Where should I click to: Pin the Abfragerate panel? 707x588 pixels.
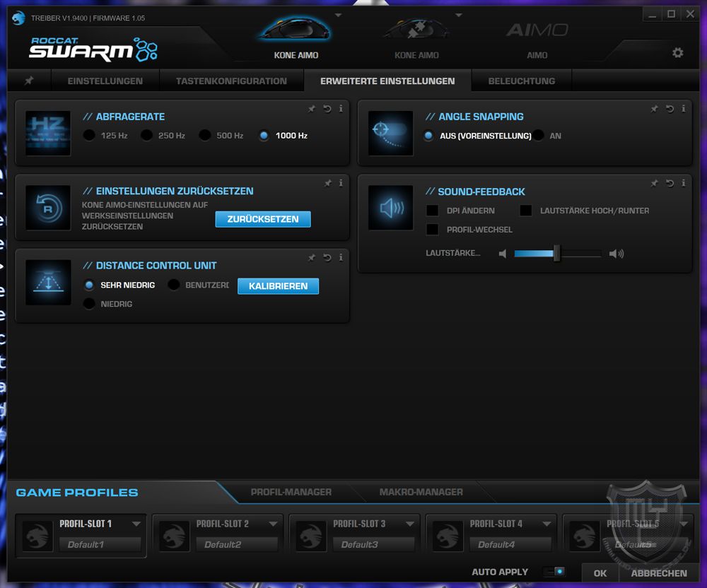[312, 109]
